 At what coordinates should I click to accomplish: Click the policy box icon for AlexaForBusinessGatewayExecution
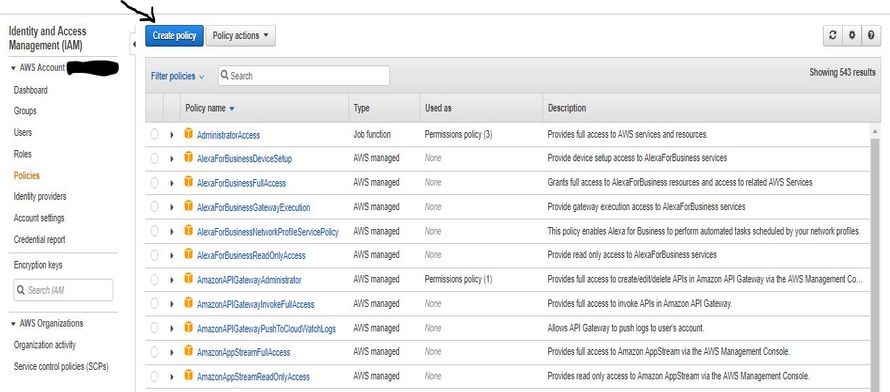pyautogui.click(x=188, y=206)
